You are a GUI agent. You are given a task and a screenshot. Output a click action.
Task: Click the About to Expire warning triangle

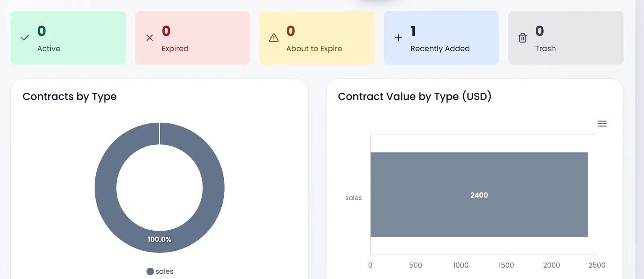274,38
